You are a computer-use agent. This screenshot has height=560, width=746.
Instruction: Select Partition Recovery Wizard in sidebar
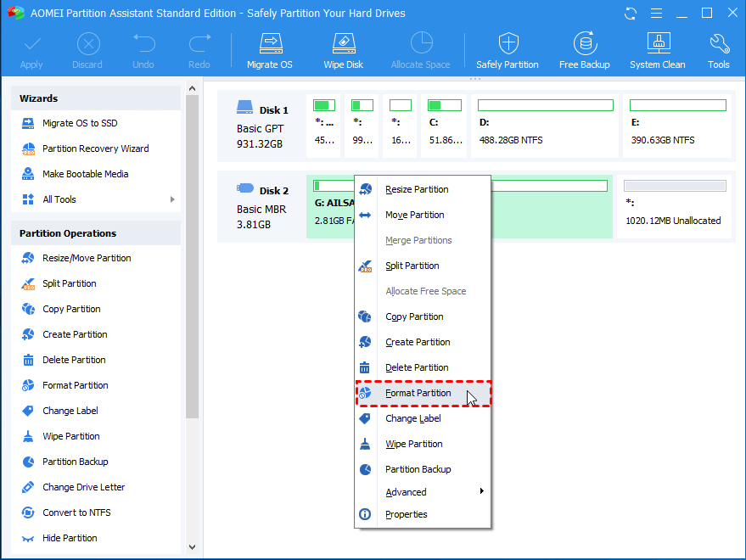tap(95, 148)
